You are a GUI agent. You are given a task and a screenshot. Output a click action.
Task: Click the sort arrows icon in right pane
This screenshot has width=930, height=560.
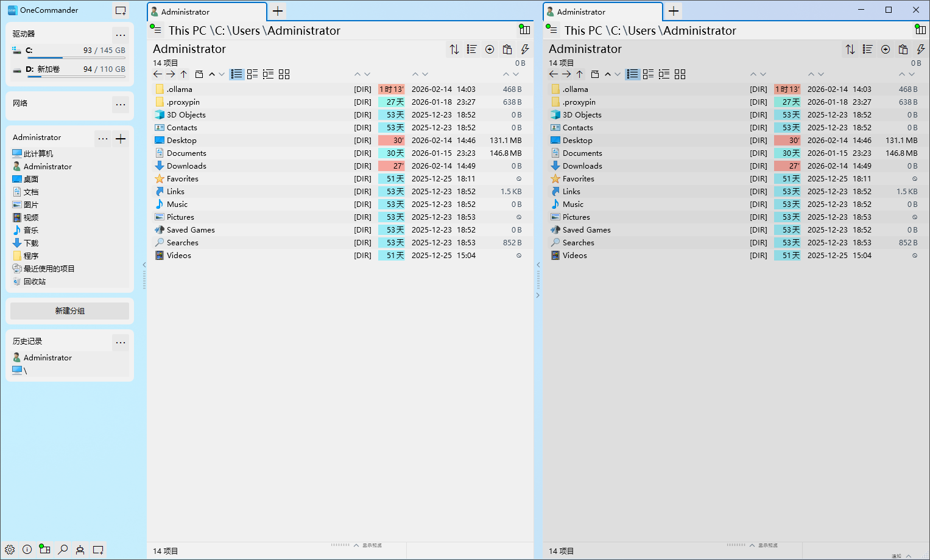click(x=850, y=49)
